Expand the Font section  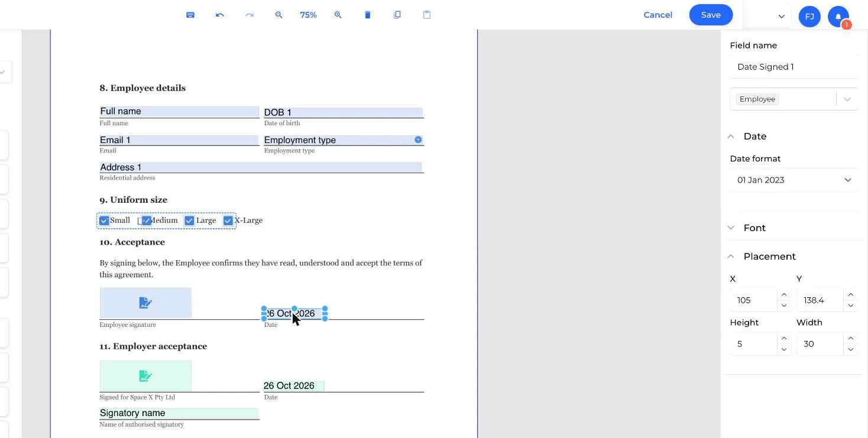point(731,228)
